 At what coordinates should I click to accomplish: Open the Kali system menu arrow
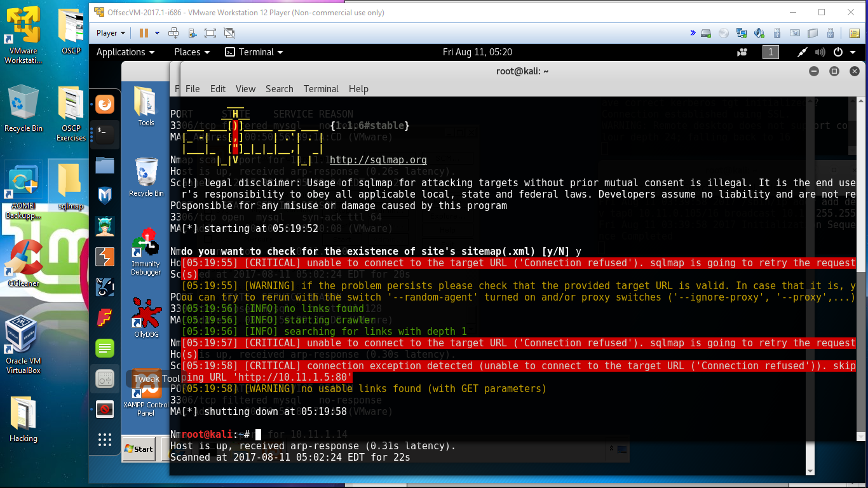tap(853, 52)
